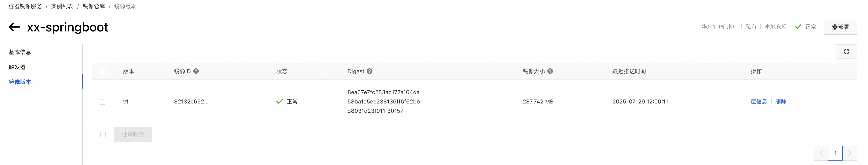Click help icon next to 镜像大小
This screenshot has height=165, width=868.
[x=550, y=71]
